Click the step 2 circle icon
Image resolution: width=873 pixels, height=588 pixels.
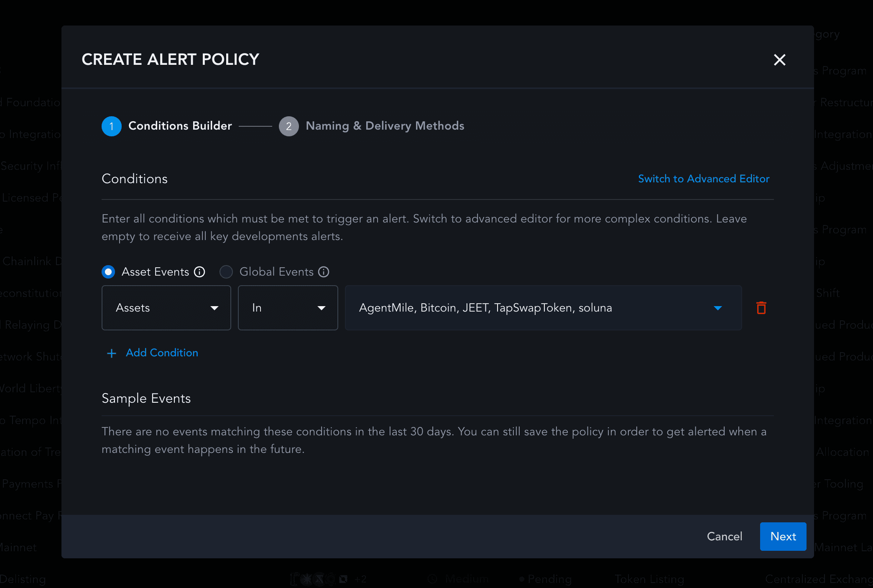(288, 126)
